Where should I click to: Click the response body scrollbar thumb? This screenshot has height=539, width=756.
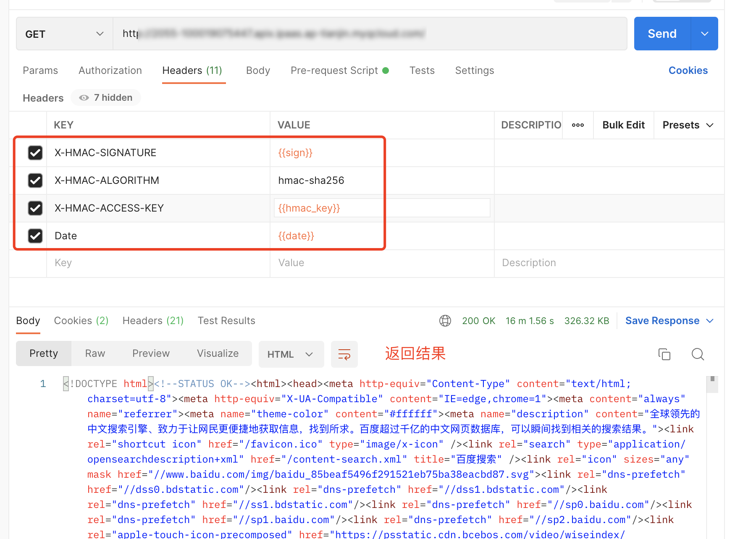pos(712,385)
